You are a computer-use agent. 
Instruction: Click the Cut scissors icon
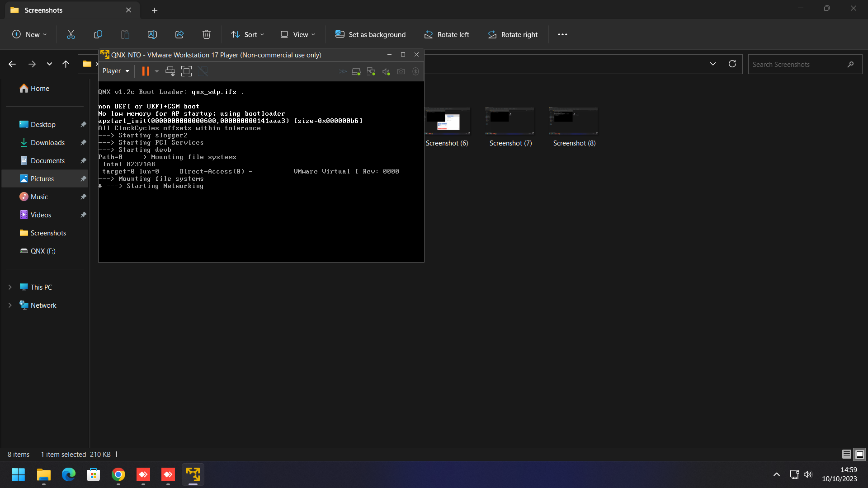point(71,34)
